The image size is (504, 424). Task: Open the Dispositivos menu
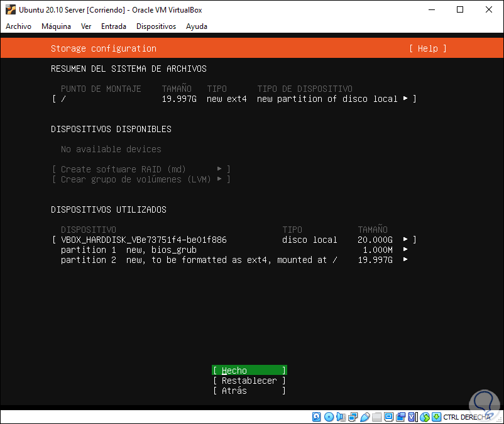tap(156, 26)
